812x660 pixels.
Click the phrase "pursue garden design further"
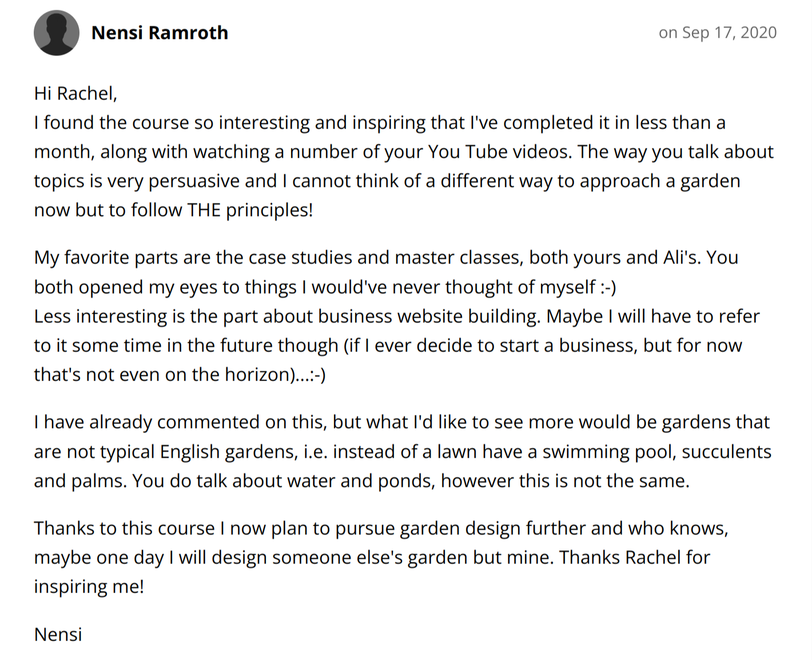460,529
